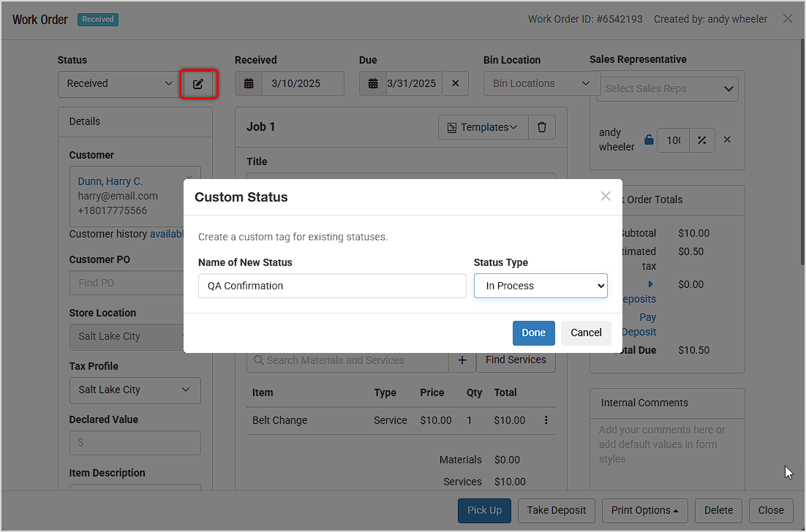This screenshot has width=806, height=532.
Task: Clear the Due date with the X icon
Action: (455, 83)
